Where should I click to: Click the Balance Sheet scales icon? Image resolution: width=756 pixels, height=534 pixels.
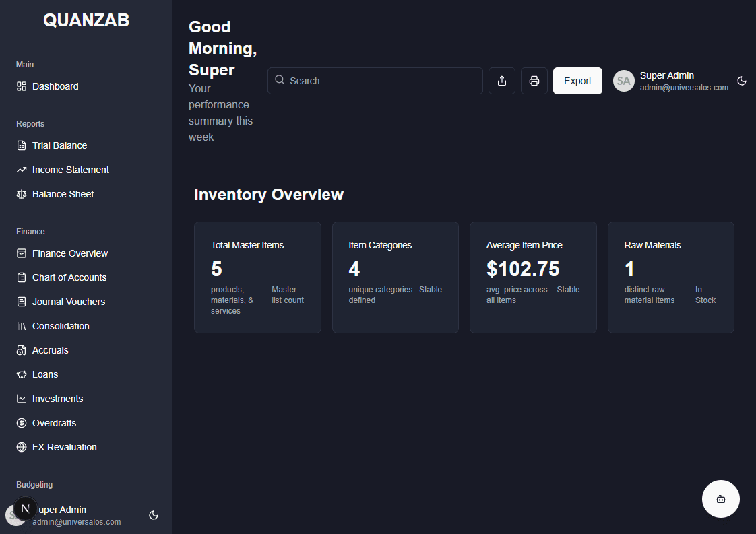point(21,194)
